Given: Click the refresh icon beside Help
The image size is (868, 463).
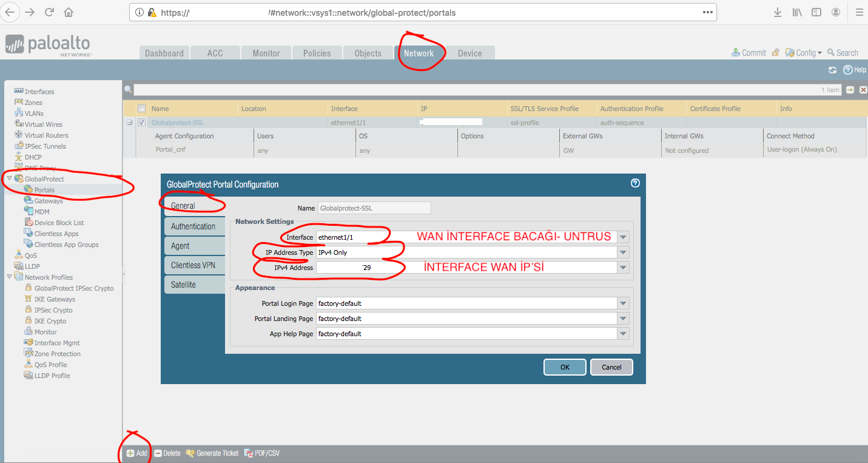Looking at the screenshot, I should [x=833, y=70].
